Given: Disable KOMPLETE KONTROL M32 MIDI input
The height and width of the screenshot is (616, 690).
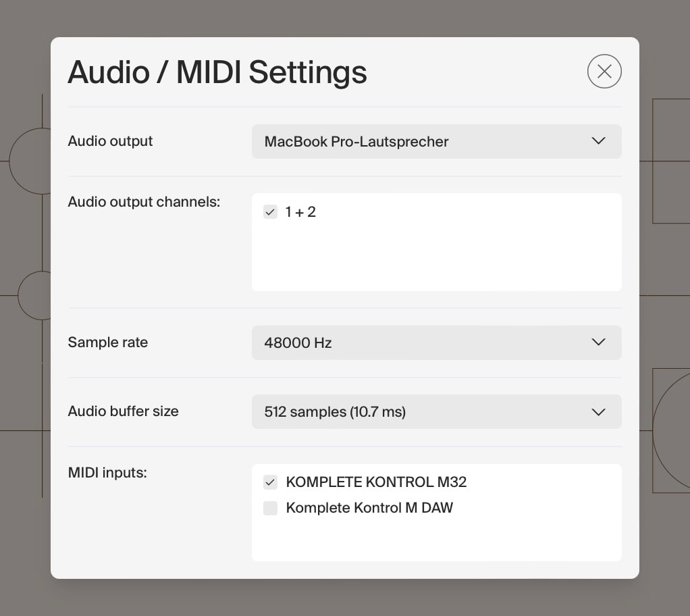Looking at the screenshot, I should click(270, 482).
